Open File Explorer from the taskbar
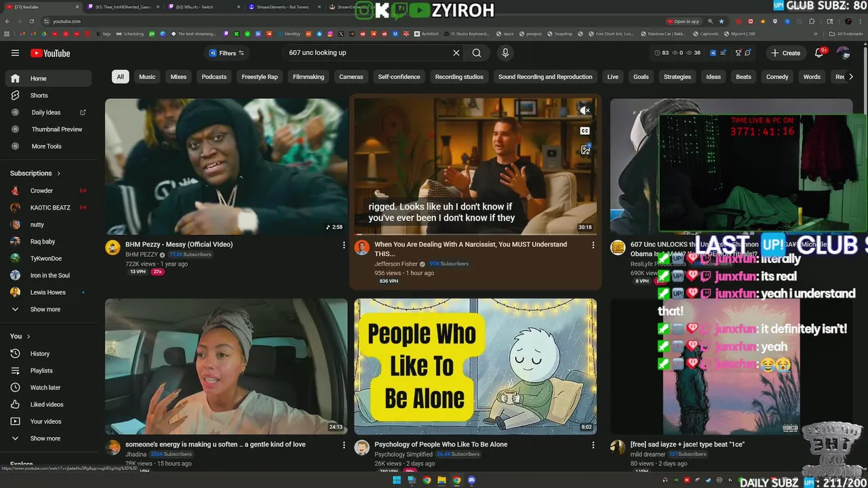 (x=441, y=481)
